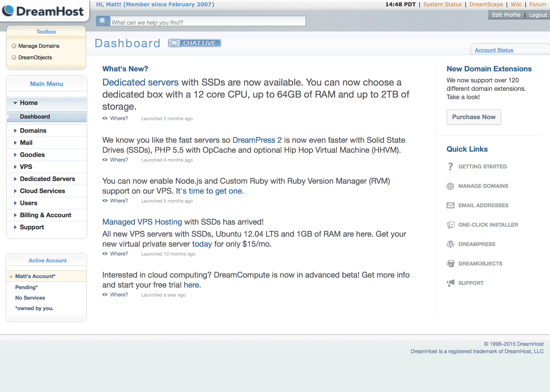Expand the Billing & Account section
Image resolution: width=550 pixels, height=392 pixels.
tap(45, 215)
